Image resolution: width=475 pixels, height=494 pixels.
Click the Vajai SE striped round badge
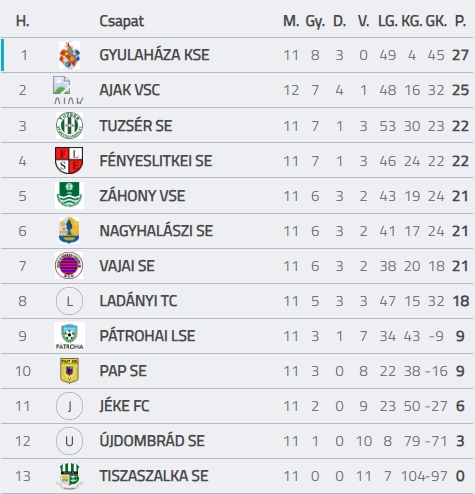tap(69, 265)
